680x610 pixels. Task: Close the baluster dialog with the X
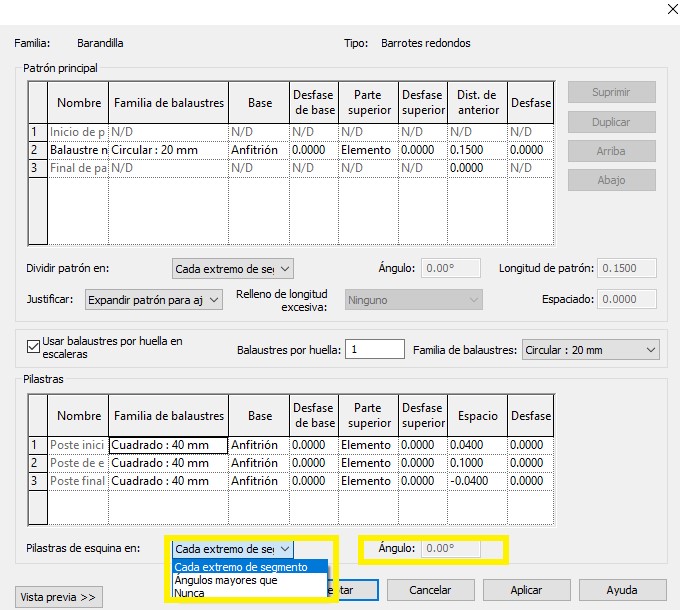coord(654,10)
